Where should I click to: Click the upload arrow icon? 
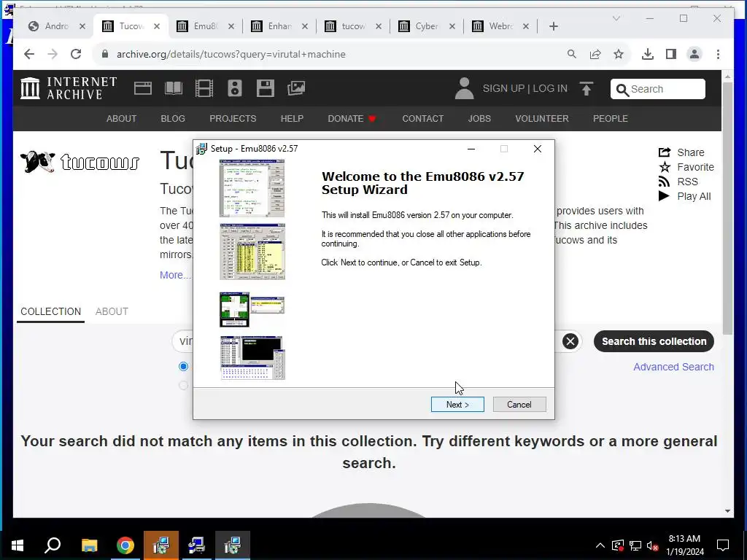click(x=587, y=88)
